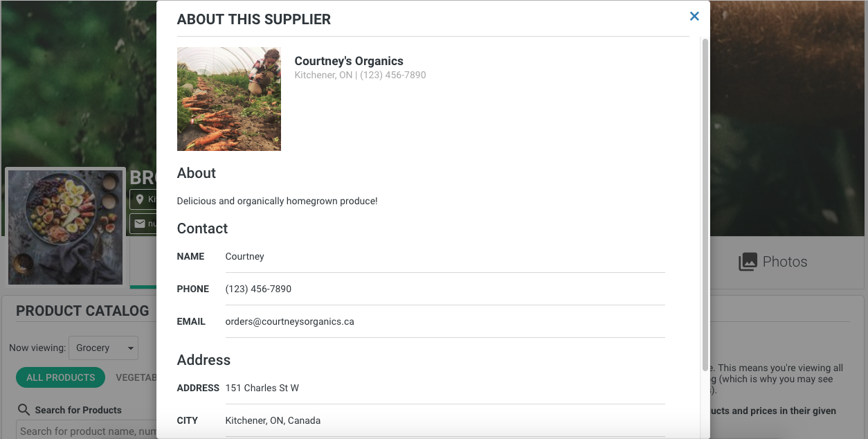Click the PRODUCT CATALOG heading
868x439 pixels.
(82, 311)
